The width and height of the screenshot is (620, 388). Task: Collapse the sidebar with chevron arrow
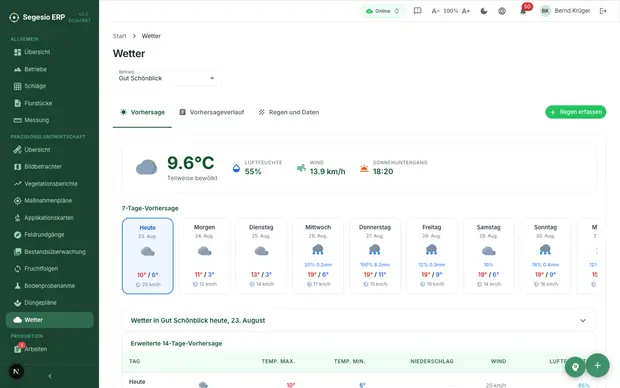(x=50, y=376)
